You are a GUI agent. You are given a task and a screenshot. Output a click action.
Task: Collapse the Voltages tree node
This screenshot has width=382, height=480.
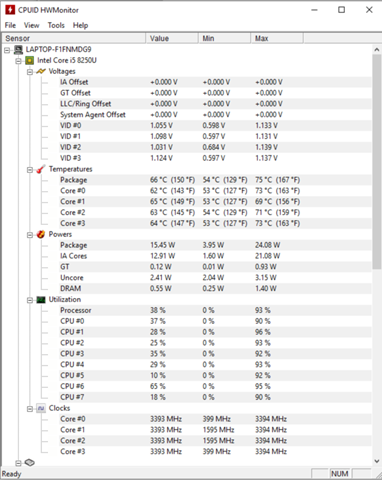click(30, 72)
